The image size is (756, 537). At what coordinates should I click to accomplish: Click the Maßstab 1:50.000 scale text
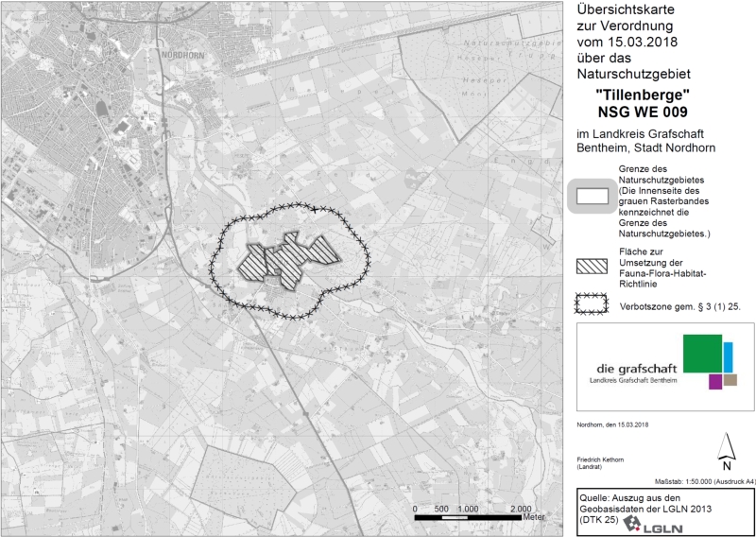click(x=705, y=482)
